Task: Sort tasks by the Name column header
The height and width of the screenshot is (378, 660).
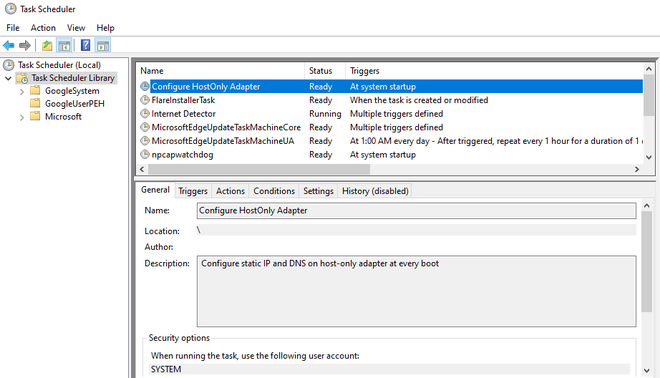Action: 221,71
